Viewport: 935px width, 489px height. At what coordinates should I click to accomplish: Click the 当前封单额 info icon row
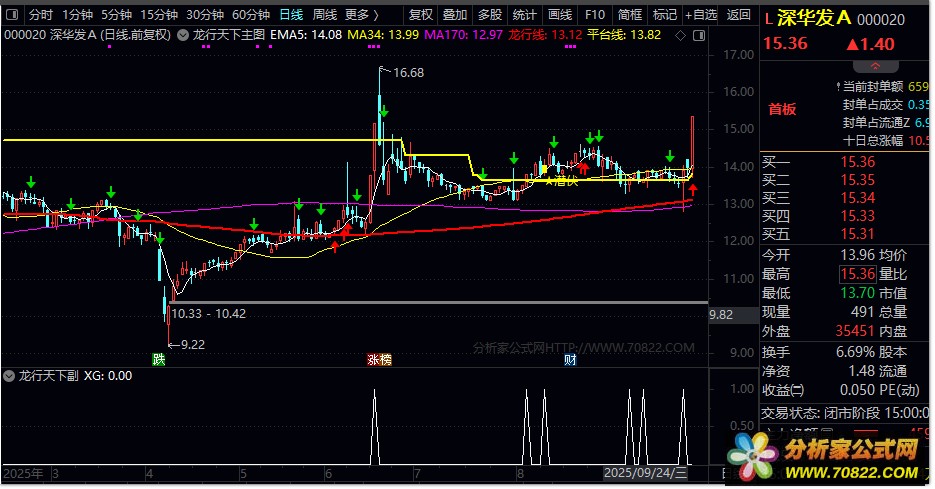tap(881, 86)
